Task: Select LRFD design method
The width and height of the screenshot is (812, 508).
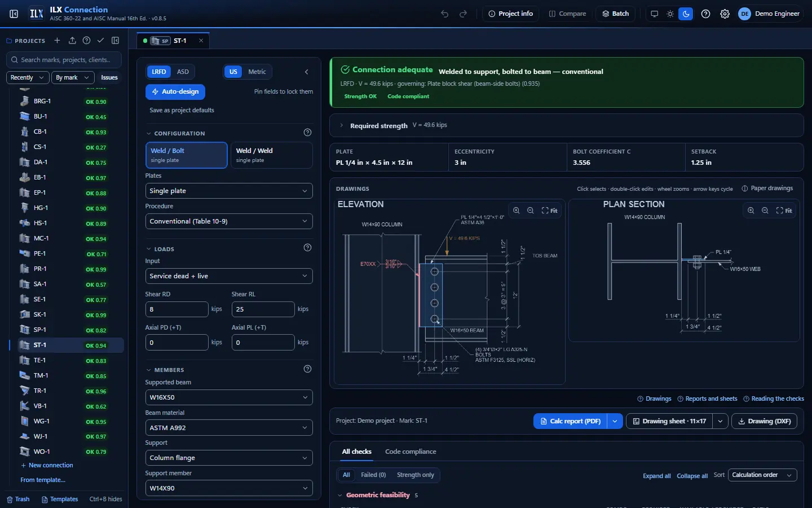Action: tap(159, 72)
